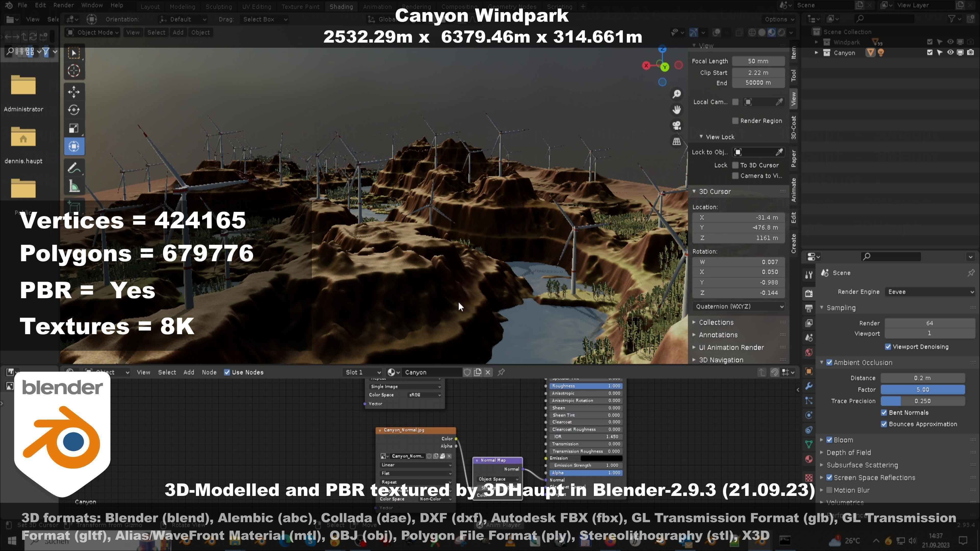
Task: Switch to orthographic grid view icon
Action: click(x=676, y=142)
